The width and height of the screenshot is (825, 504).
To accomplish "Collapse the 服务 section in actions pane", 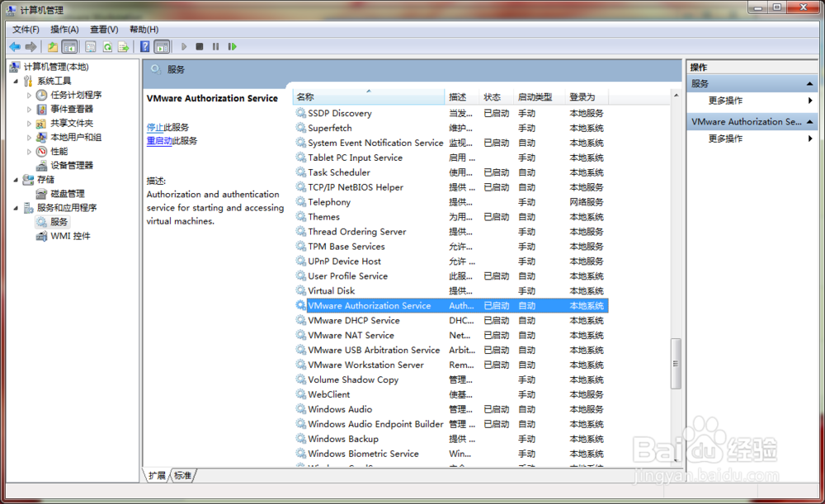I will tap(809, 83).
